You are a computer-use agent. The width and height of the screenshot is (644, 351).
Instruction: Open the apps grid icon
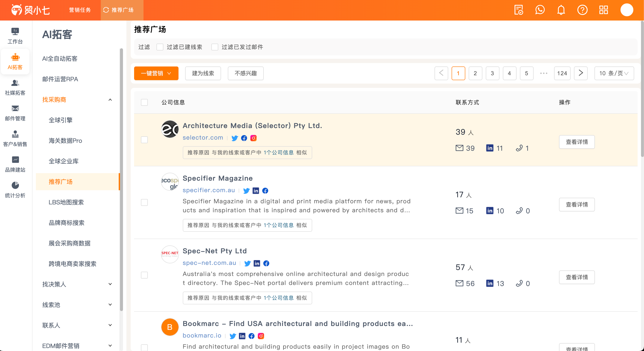pos(603,10)
